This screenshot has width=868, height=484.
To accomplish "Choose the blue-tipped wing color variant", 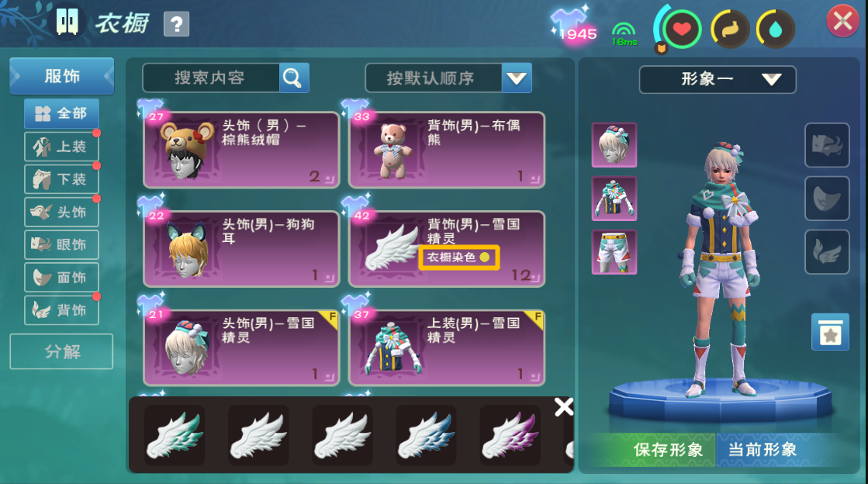I will tap(427, 435).
